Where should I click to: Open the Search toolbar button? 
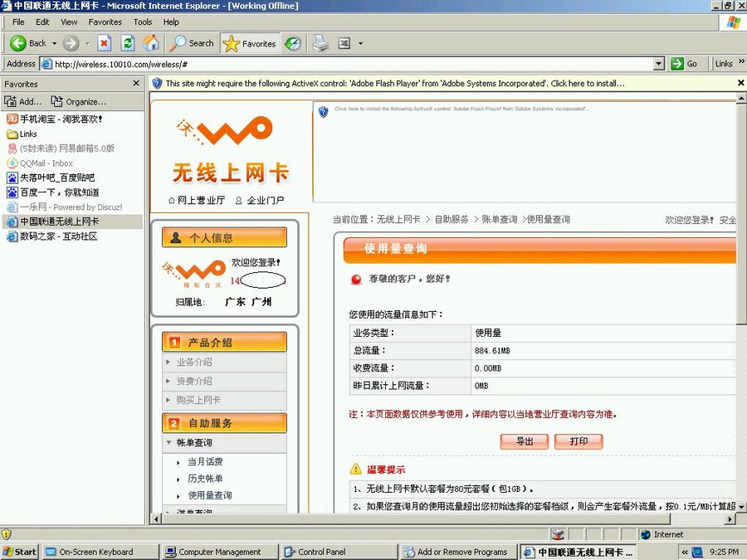[x=192, y=43]
